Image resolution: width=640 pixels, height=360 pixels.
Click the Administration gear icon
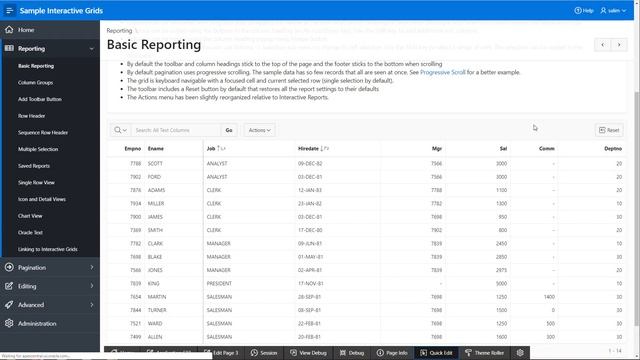click(x=9, y=323)
